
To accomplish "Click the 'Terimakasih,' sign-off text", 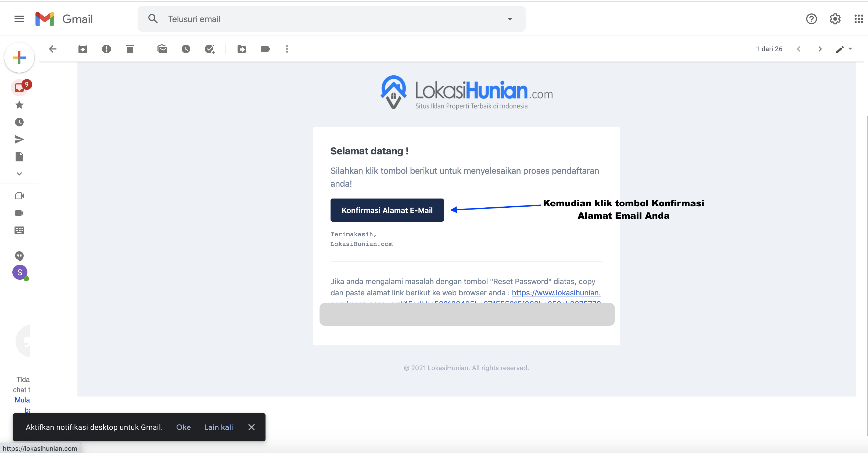I will coord(353,234).
